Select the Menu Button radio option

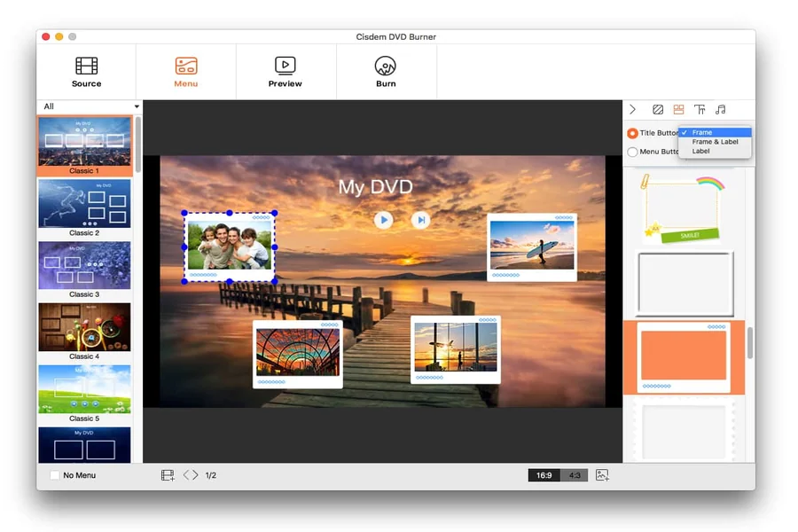[633, 152]
